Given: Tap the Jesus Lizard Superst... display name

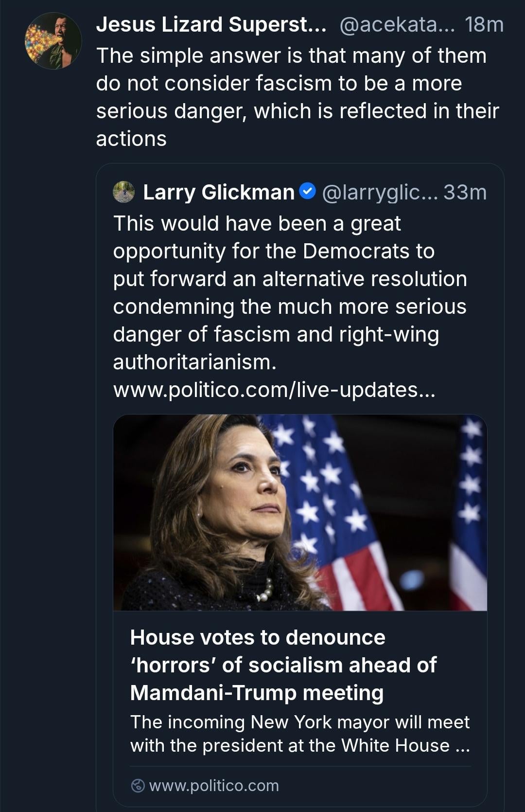Looking at the screenshot, I should pyautogui.click(x=211, y=24).
